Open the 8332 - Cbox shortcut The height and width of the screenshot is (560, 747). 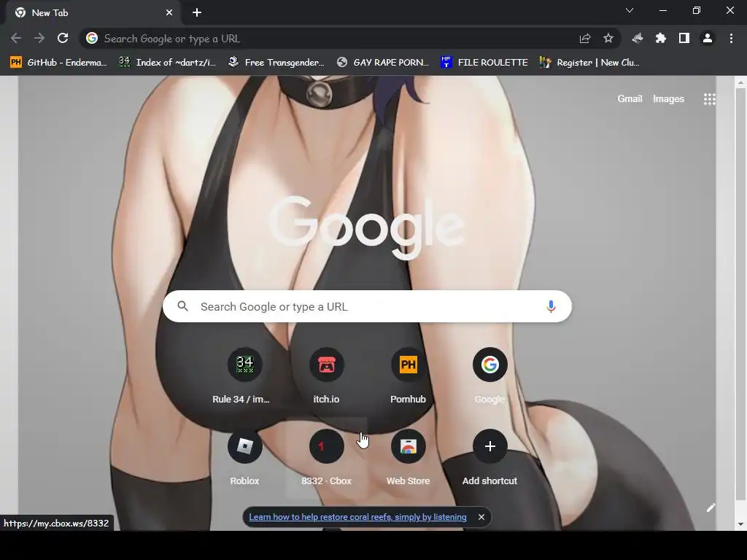[x=326, y=458]
